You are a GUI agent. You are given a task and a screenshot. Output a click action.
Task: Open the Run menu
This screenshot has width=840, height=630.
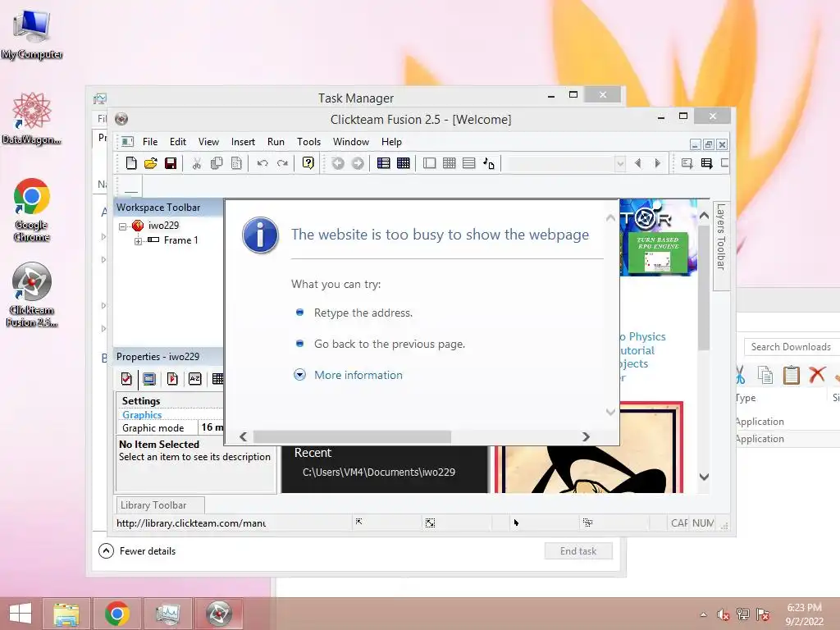[276, 141]
